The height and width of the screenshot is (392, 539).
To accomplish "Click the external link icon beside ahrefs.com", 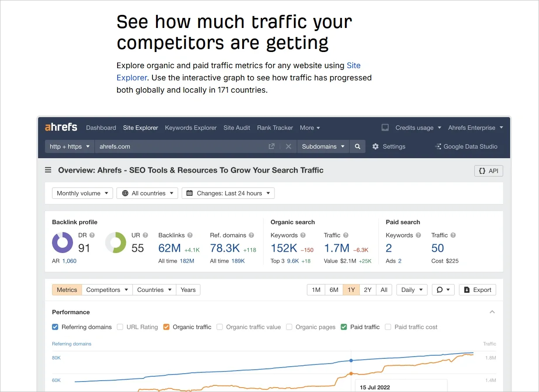I will (x=271, y=146).
